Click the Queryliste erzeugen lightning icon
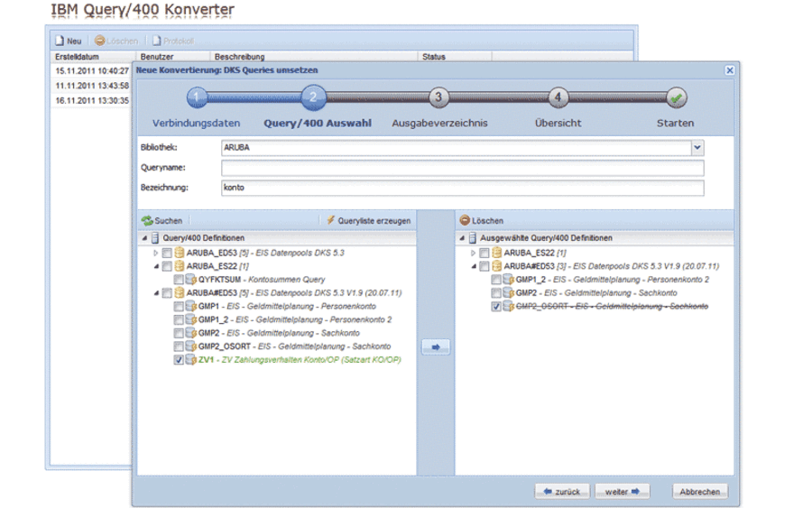Screen dimensions: 812x508 tap(330, 220)
